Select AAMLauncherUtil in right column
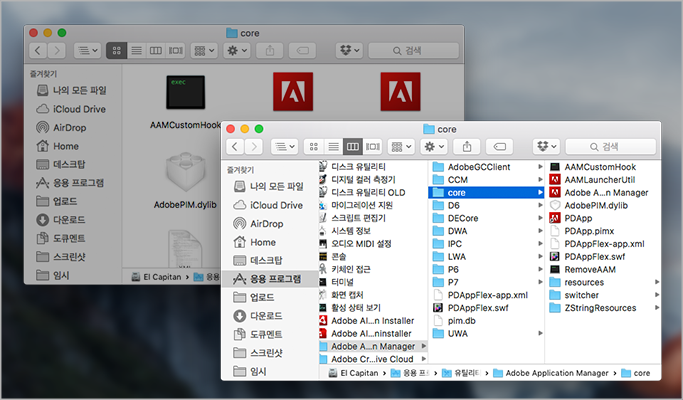Image resolution: width=683 pixels, height=400 pixels. 603,180
